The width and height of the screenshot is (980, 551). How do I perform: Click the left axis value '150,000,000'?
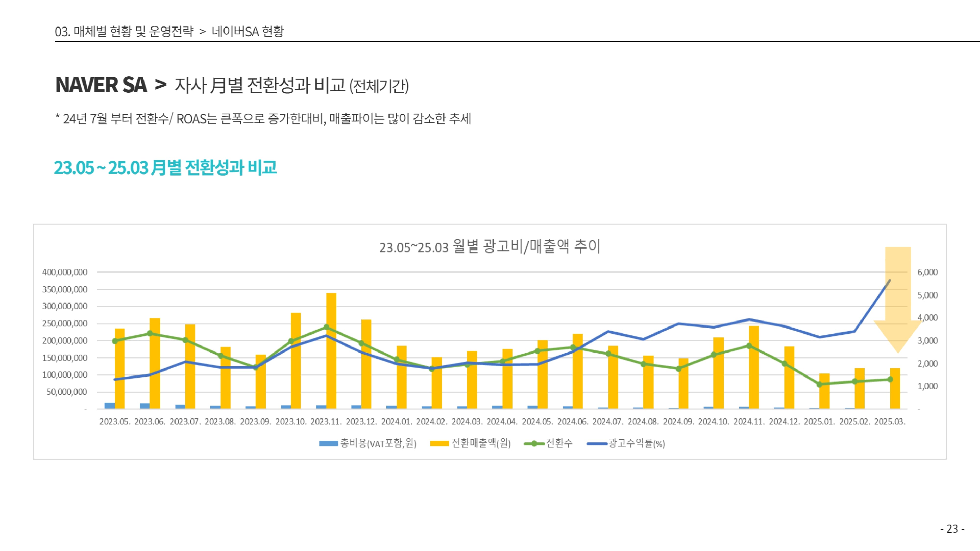65,358
